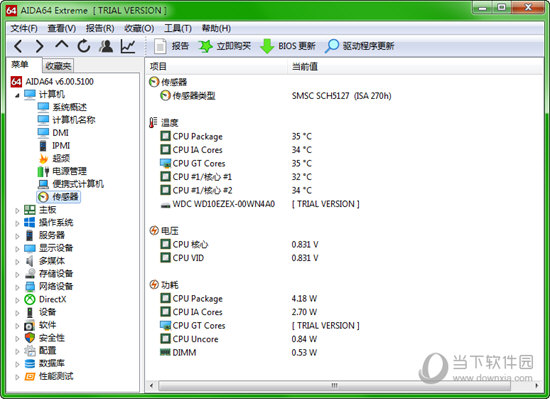Switch to the 收藏夹 tab
Screen dimensions: 550x399
(x=58, y=66)
